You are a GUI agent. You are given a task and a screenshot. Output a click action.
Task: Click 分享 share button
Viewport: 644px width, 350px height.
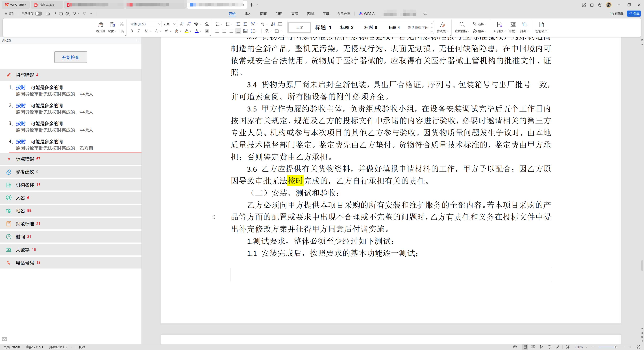tap(634, 14)
